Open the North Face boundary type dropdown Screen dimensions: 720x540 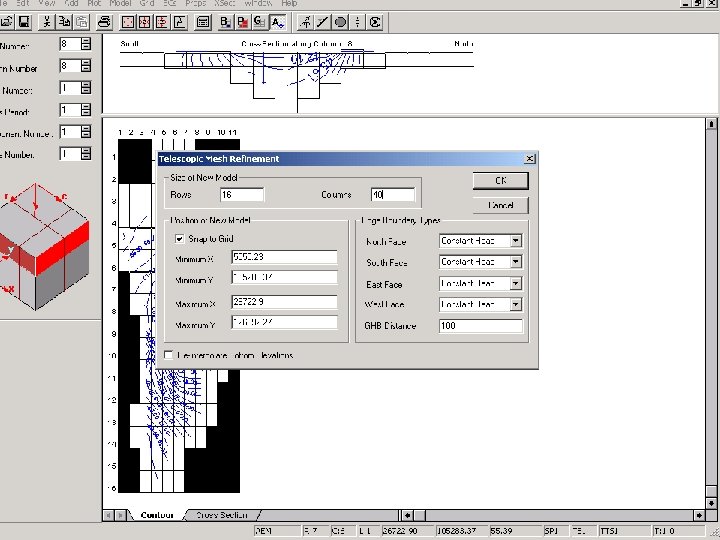(516, 241)
